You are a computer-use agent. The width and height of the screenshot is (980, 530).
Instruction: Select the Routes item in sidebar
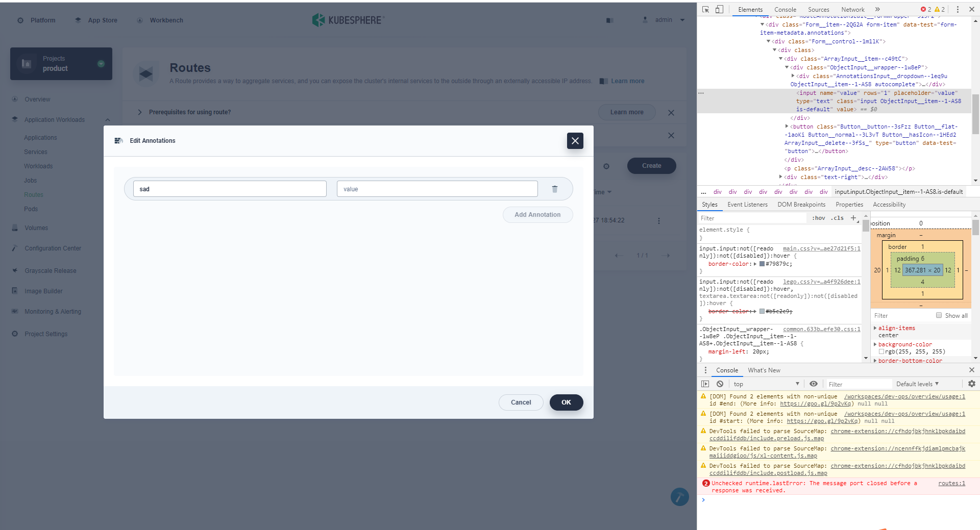(x=34, y=194)
